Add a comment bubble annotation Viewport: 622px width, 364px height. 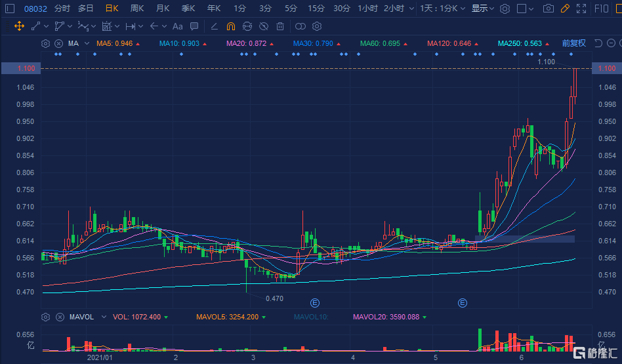(194, 26)
